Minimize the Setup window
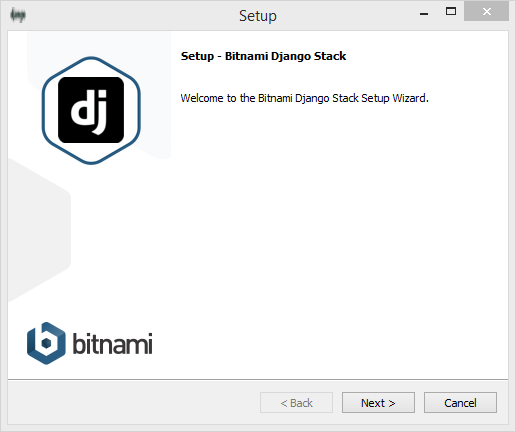This screenshot has height=432, width=516. click(424, 13)
